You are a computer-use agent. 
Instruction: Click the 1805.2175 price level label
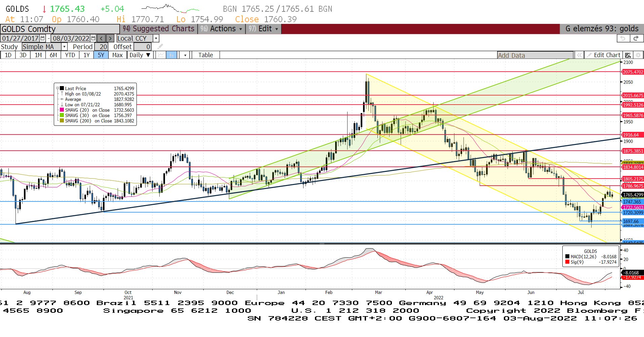(x=633, y=179)
